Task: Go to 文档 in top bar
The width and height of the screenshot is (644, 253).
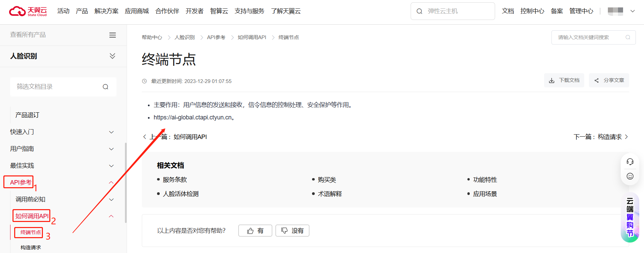Action: tap(508, 11)
